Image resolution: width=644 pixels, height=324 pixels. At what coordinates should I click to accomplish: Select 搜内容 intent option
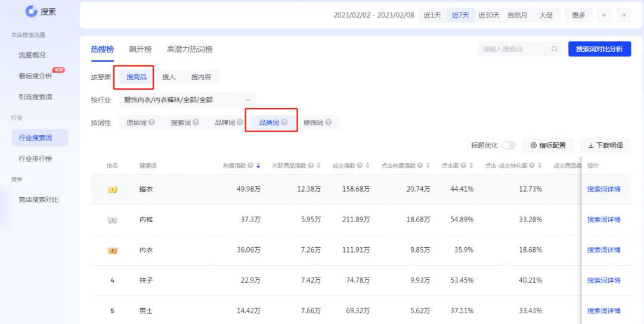tap(201, 77)
